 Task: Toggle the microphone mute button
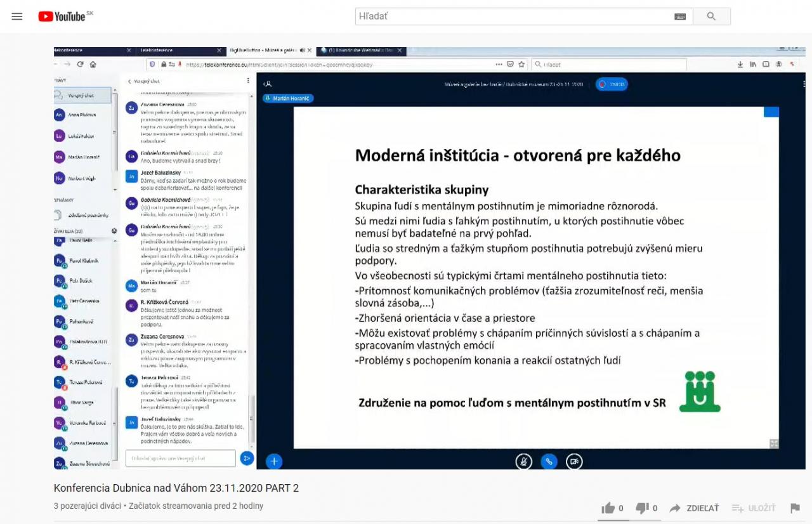coord(523,461)
